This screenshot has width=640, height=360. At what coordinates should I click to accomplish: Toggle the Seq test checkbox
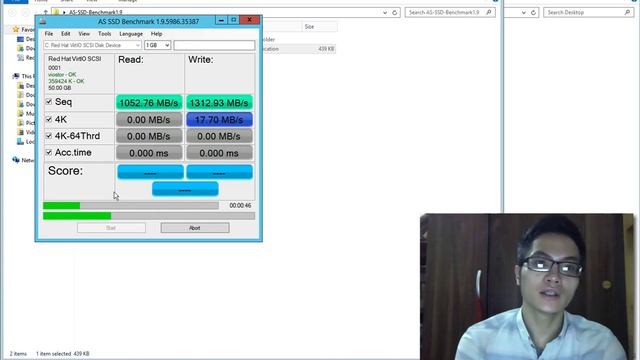pyautogui.click(x=49, y=102)
